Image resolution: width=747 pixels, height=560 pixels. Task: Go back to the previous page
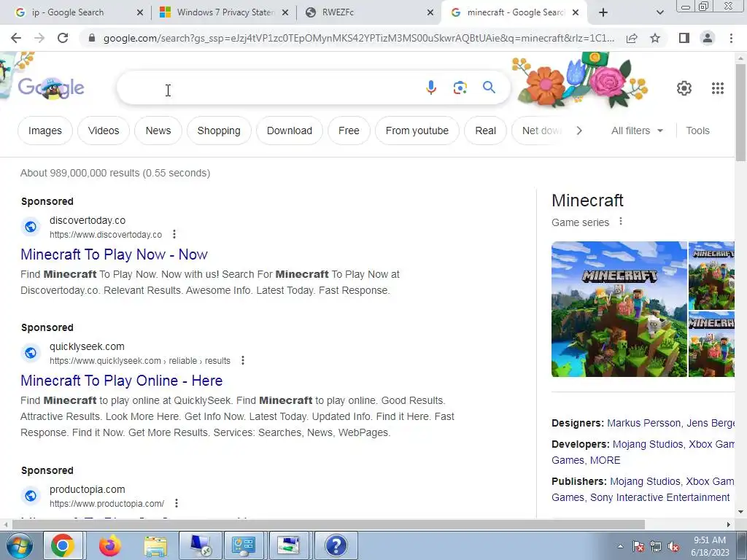click(x=16, y=38)
